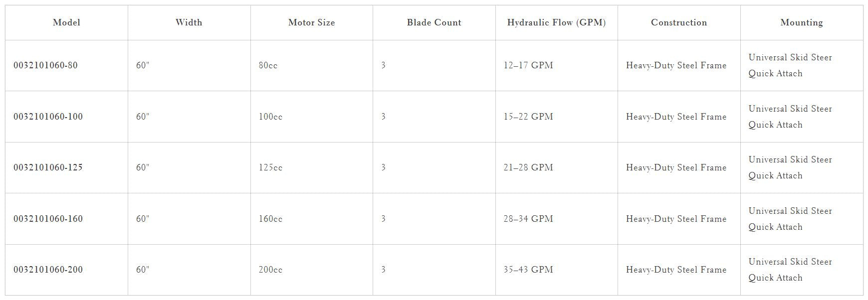
Task: Click the 28–34 GPM flow value
Action: 528,219
